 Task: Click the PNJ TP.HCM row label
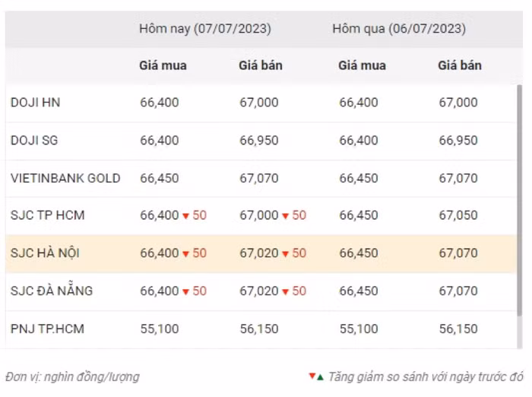[x=47, y=329]
